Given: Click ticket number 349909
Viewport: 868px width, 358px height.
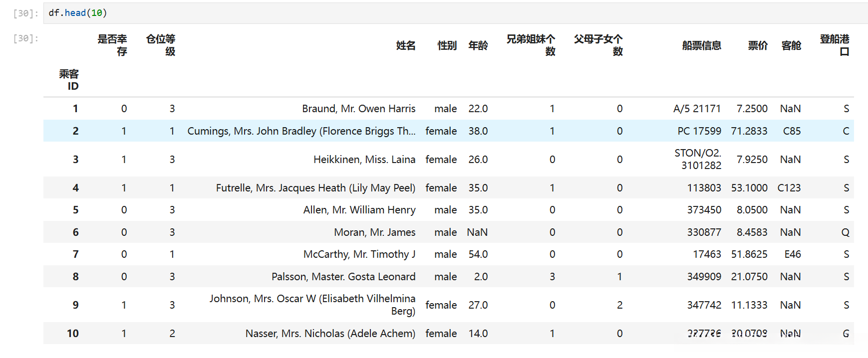Looking at the screenshot, I should click(x=704, y=277).
